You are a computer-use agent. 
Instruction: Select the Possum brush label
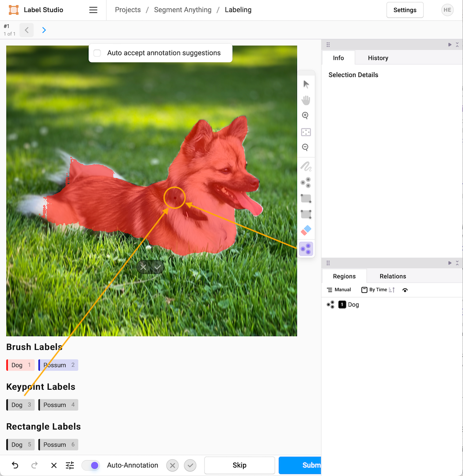(x=58, y=365)
